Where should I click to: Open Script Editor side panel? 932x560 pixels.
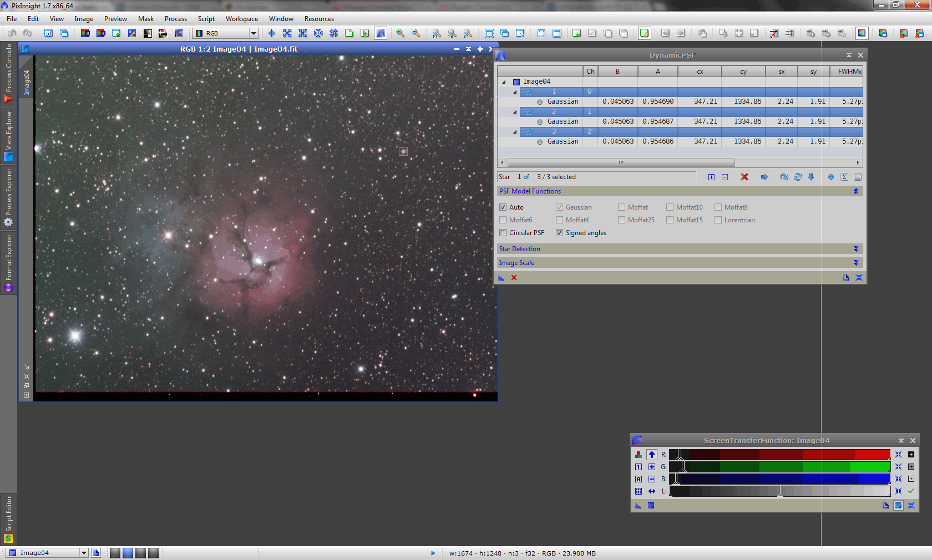click(8, 519)
